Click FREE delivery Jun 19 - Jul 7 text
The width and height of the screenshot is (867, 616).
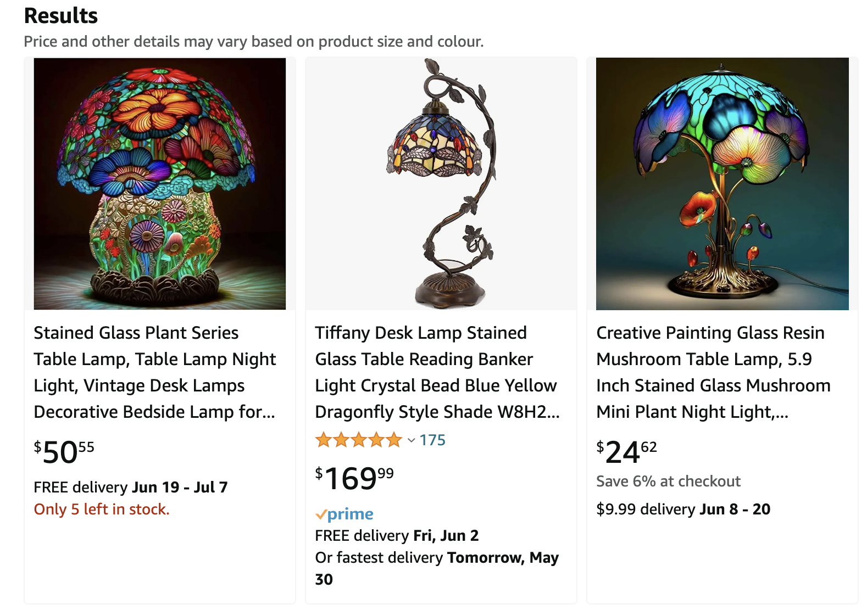coord(131,487)
